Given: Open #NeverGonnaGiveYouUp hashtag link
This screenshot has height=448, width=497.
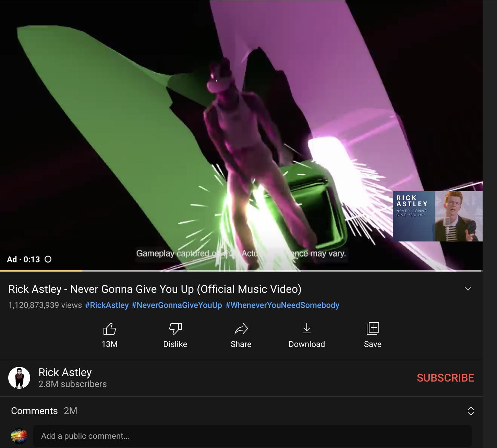Looking at the screenshot, I should click(177, 305).
